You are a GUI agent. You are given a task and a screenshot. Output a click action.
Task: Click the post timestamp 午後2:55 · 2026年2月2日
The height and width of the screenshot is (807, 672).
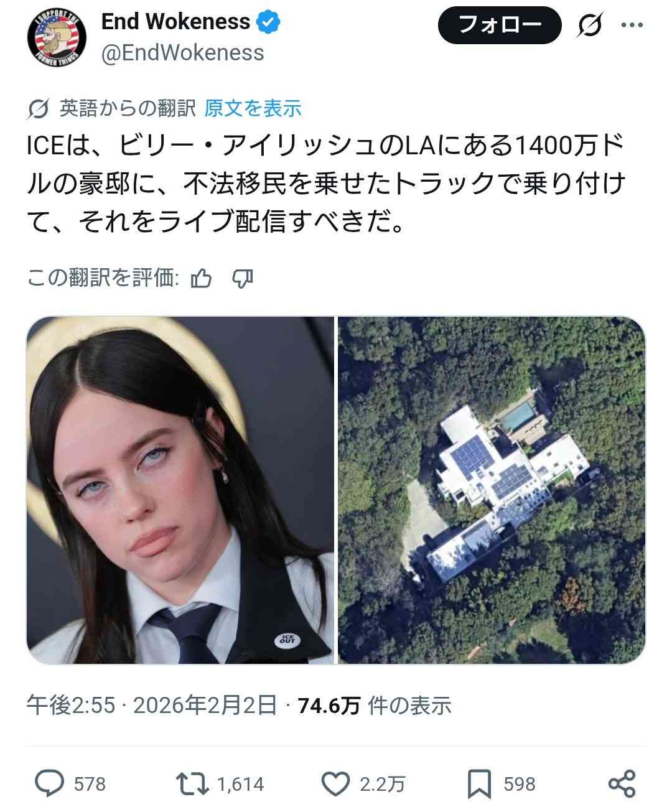[152, 706]
